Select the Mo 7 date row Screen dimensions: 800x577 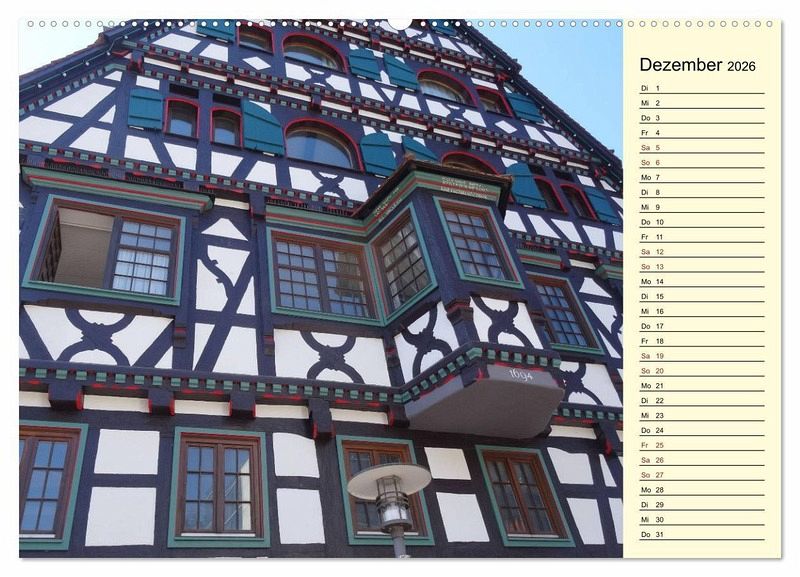(x=702, y=178)
